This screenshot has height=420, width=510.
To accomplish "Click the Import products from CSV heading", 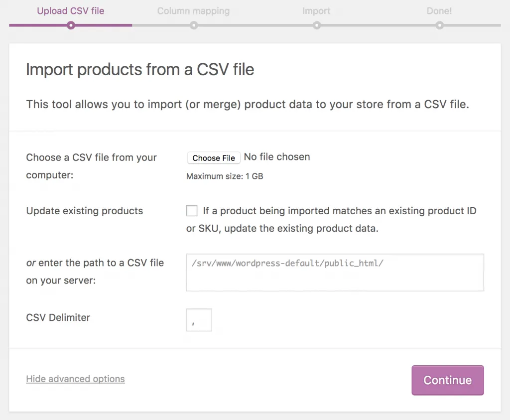I will [139, 70].
